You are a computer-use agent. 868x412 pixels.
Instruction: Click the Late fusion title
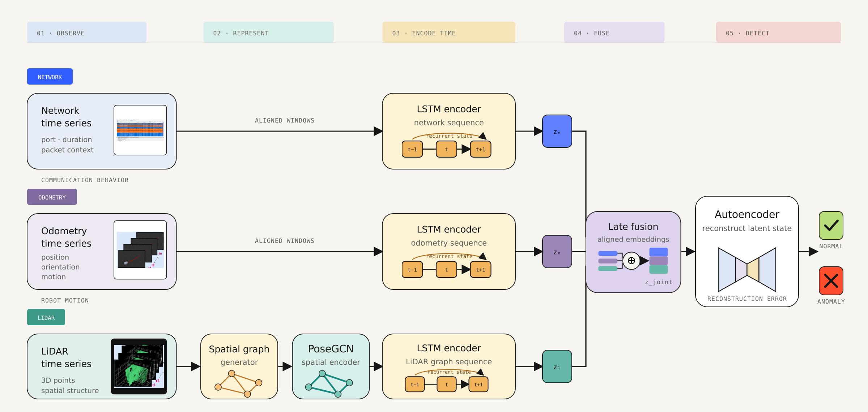tap(633, 227)
